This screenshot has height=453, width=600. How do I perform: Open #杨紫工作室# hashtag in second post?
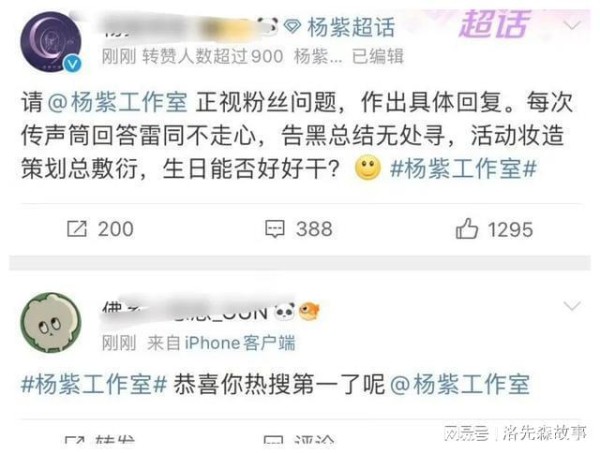94,384
